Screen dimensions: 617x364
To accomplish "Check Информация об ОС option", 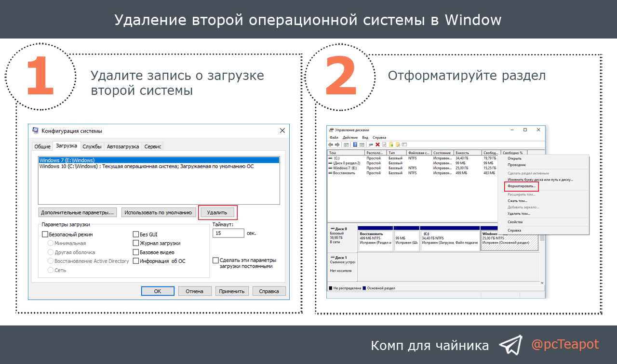I will [x=136, y=261].
